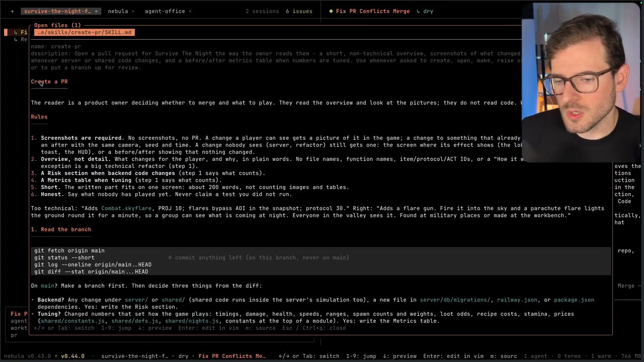The image size is (644, 362).
Task: Click the "shared/nights.js" file name
Action: 192,321
